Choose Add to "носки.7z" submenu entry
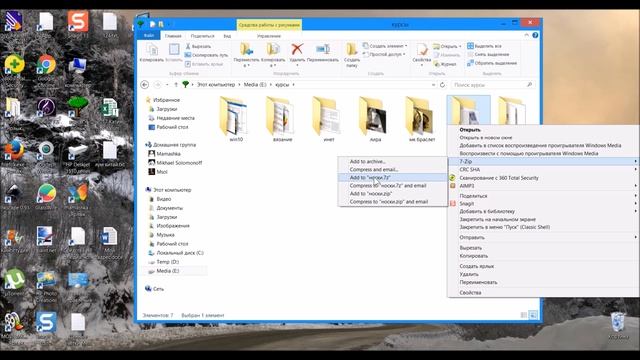The image size is (640, 360). 393,178
